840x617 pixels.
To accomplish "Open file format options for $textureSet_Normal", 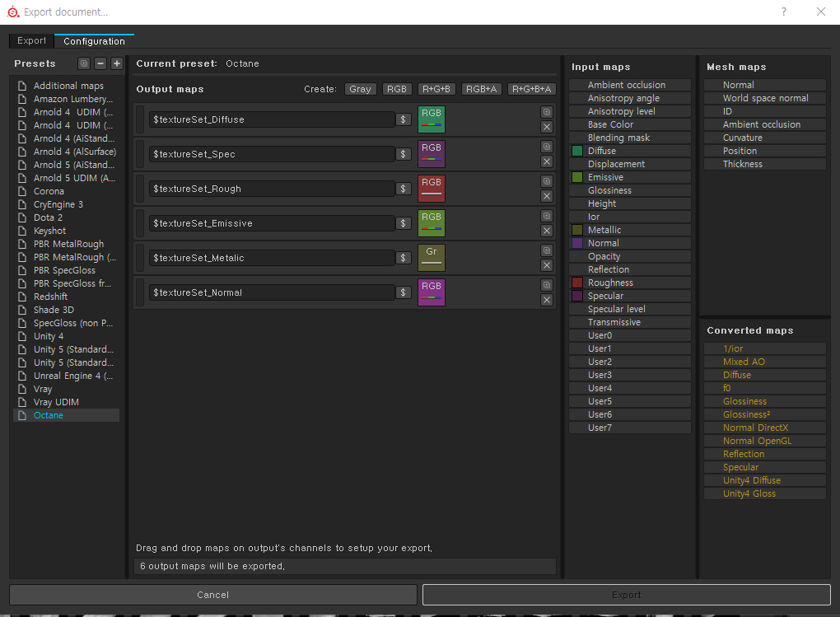I will 403,292.
